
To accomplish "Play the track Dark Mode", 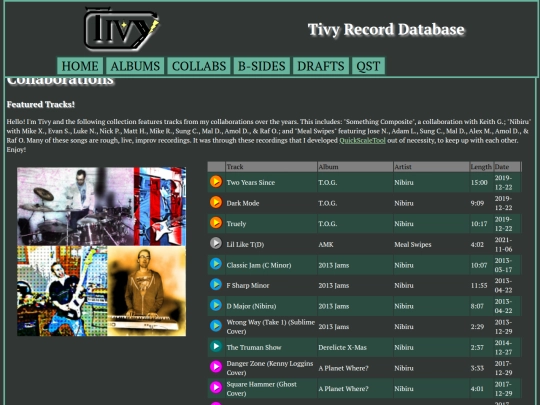I will pyautogui.click(x=216, y=202).
